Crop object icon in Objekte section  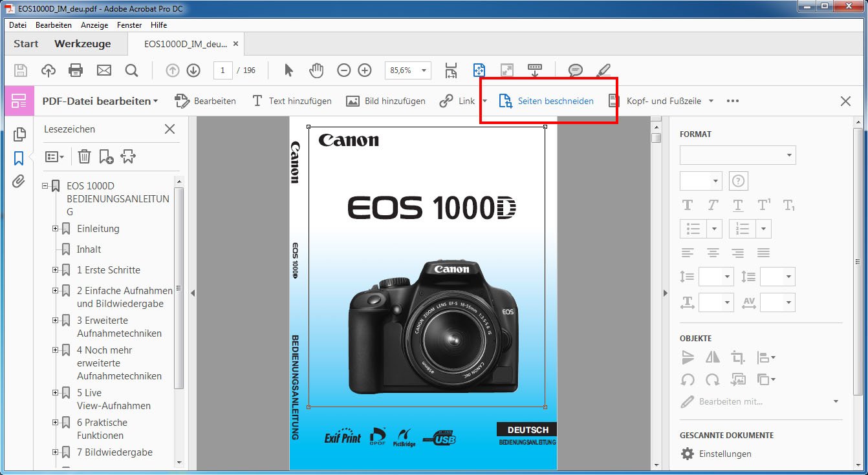point(737,357)
